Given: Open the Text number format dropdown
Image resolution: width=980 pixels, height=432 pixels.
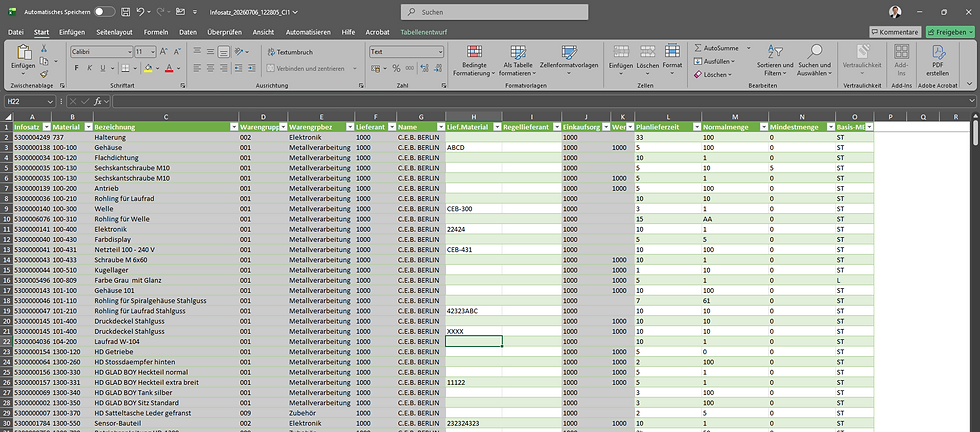Looking at the screenshot, I should (x=440, y=52).
